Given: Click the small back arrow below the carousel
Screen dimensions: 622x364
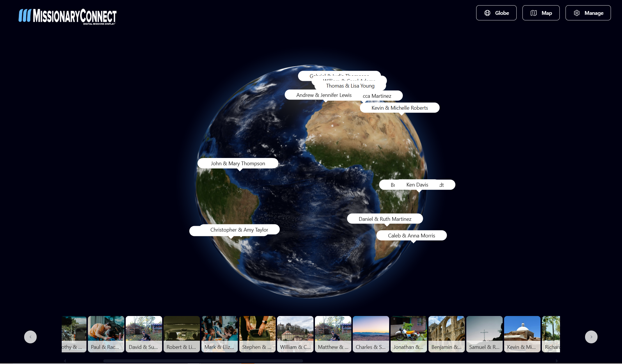Looking at the screenshot, I should (x=65, y=361).
